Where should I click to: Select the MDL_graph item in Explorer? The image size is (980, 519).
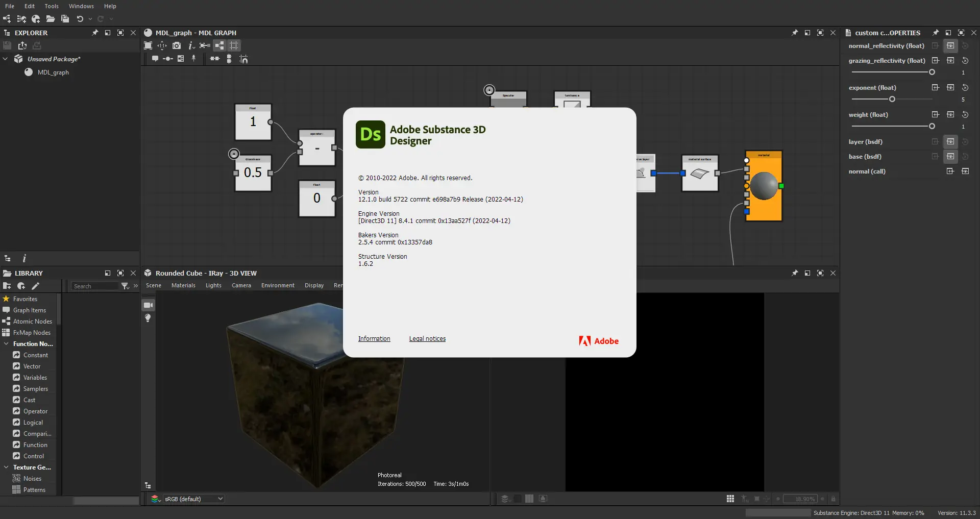coord(53,72)
